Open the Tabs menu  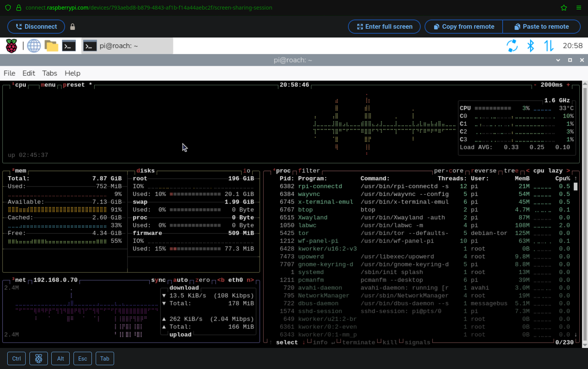49,73
